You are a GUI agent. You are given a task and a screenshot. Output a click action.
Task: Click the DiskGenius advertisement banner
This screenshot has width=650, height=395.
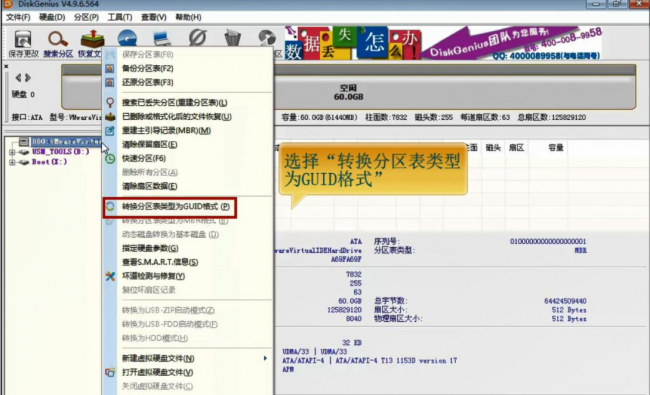[x=443, y=43]
